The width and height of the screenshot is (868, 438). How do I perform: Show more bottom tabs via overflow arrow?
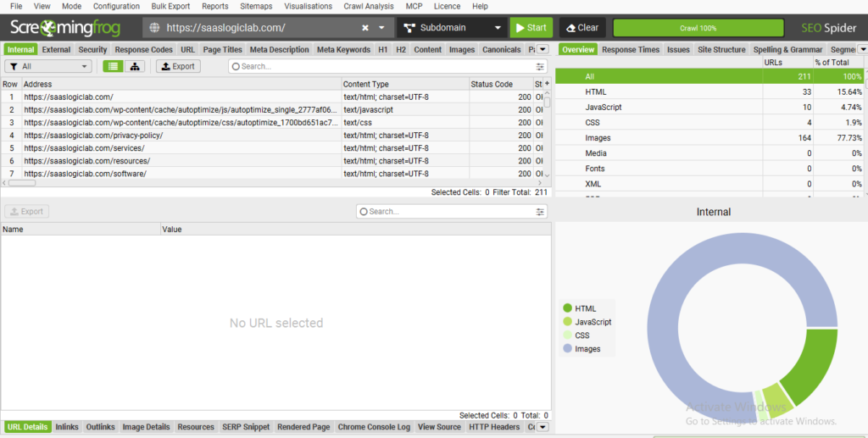(542, 427)
